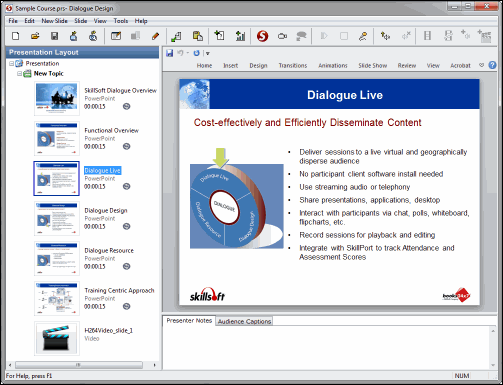Click the gray speech bubble icon
Screen dimensions: 503x385
301,36
